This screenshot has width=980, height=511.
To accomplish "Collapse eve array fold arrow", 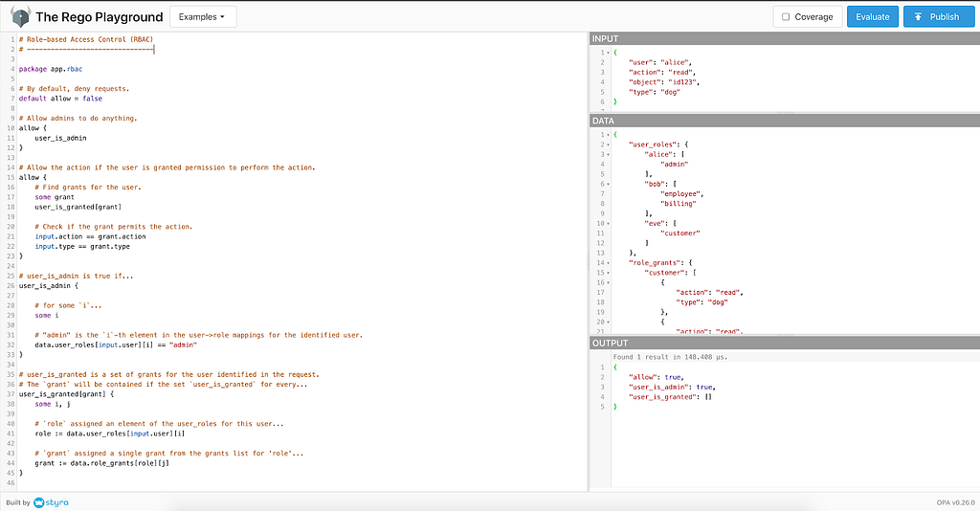I will [x=608, y=223].
